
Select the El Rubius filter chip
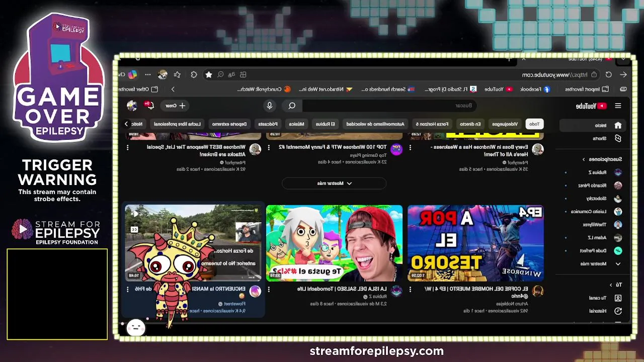point(326,124)
